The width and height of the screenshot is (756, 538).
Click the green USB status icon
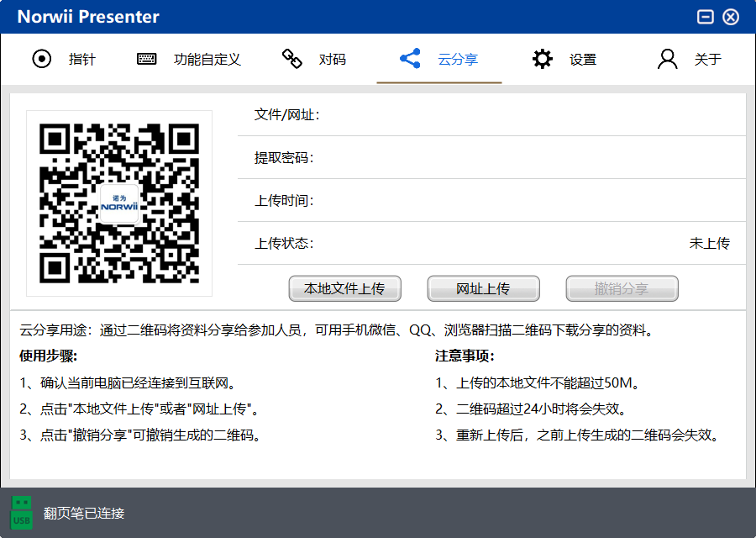[21, 513]
